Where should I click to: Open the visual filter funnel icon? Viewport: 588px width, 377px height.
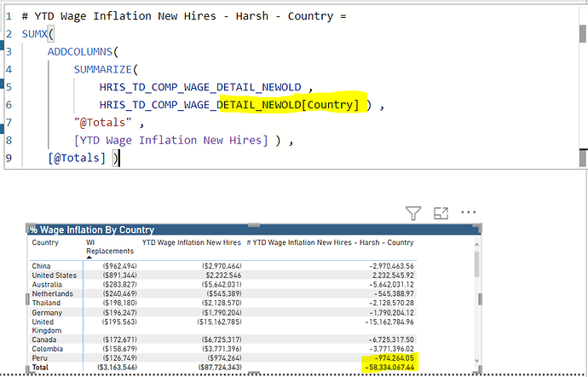(x=412, y=213)
